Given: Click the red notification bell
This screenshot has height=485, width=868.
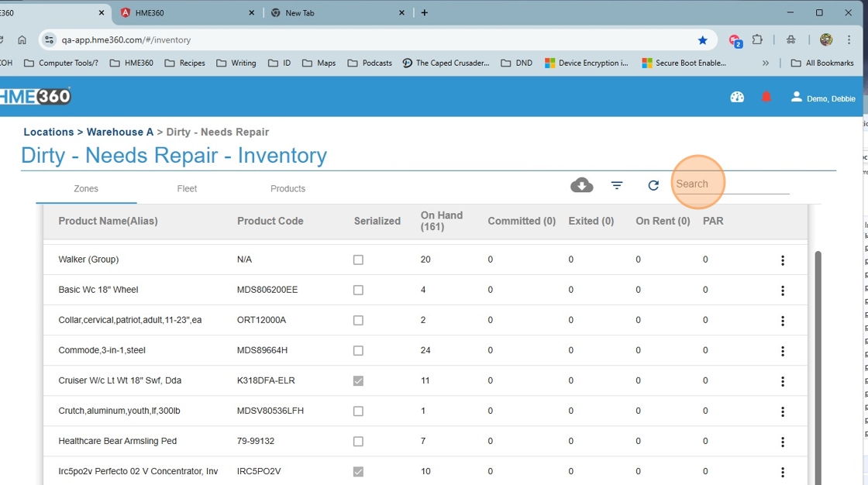Looking at the screenshot, I should coord(766,97).
